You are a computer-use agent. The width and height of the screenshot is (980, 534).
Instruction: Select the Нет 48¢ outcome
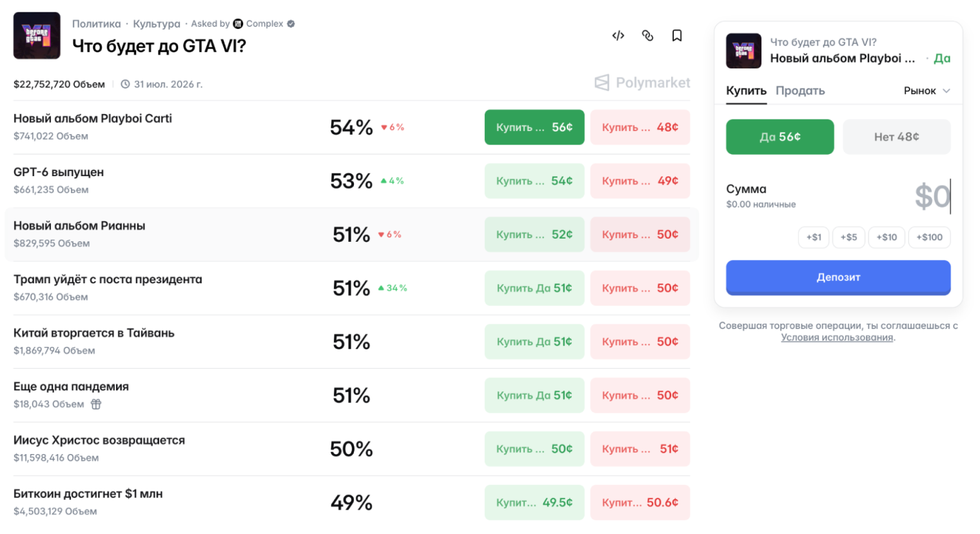point(896,137)
